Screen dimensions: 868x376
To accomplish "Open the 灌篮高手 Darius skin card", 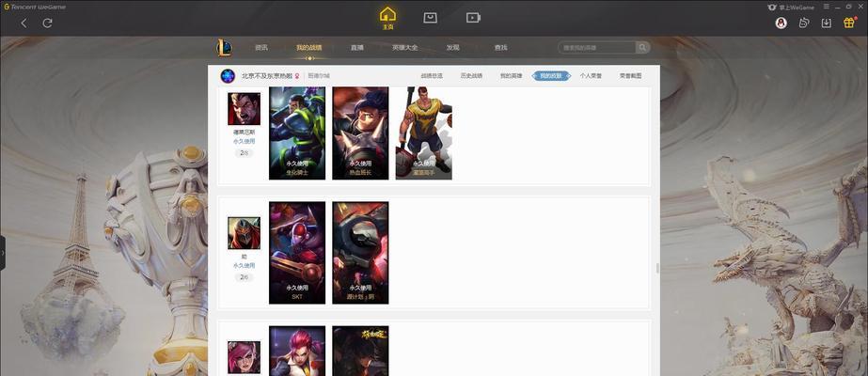I will pyautogui.click(x=423, y=133).
